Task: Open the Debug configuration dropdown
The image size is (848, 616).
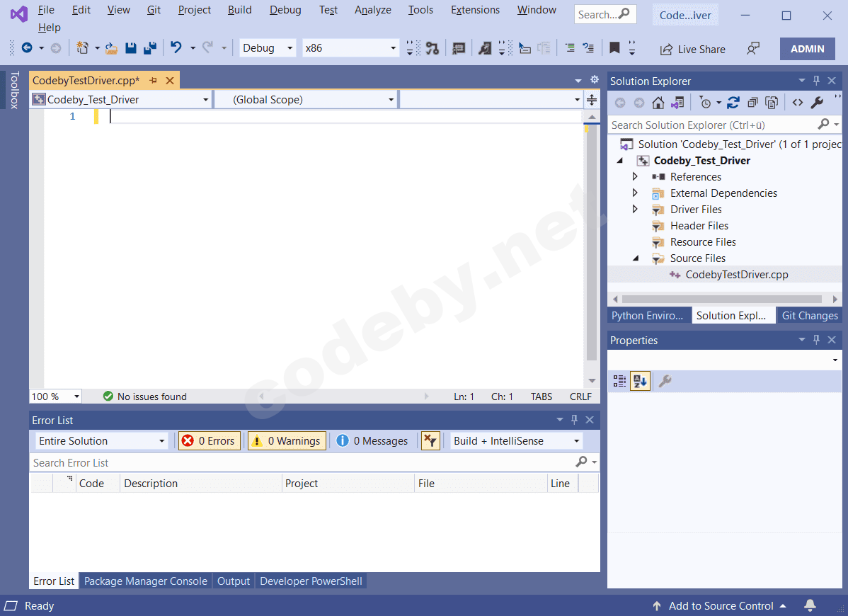Action: 268,48
